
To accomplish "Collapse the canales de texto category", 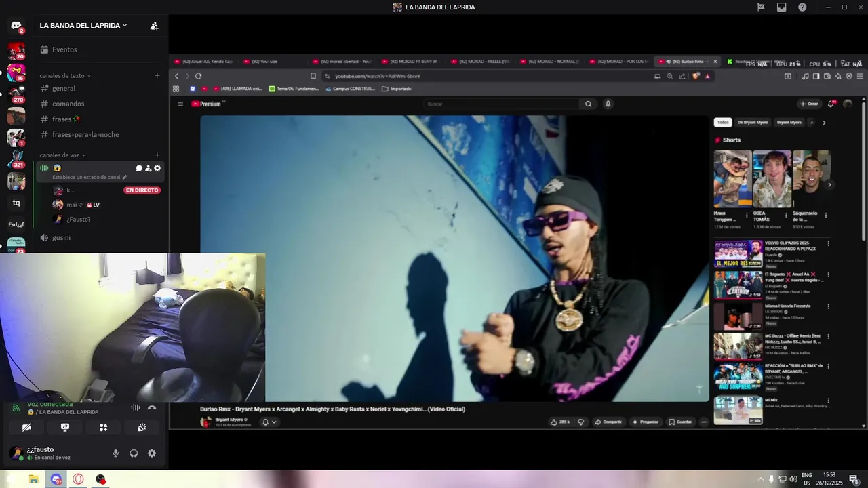I will point(65,76).
